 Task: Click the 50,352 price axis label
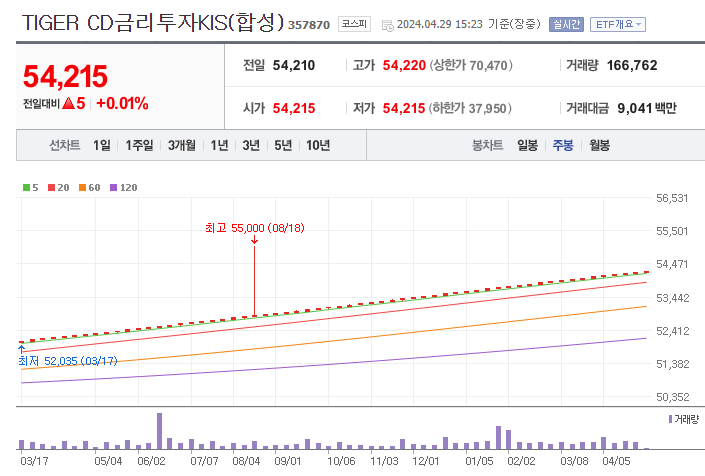672,397
